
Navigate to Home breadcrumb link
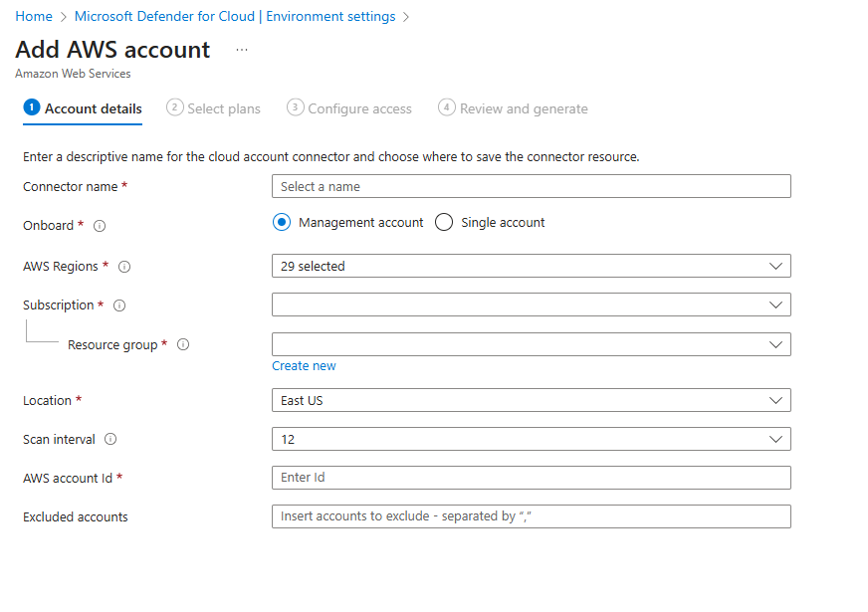tap(34, 17)
